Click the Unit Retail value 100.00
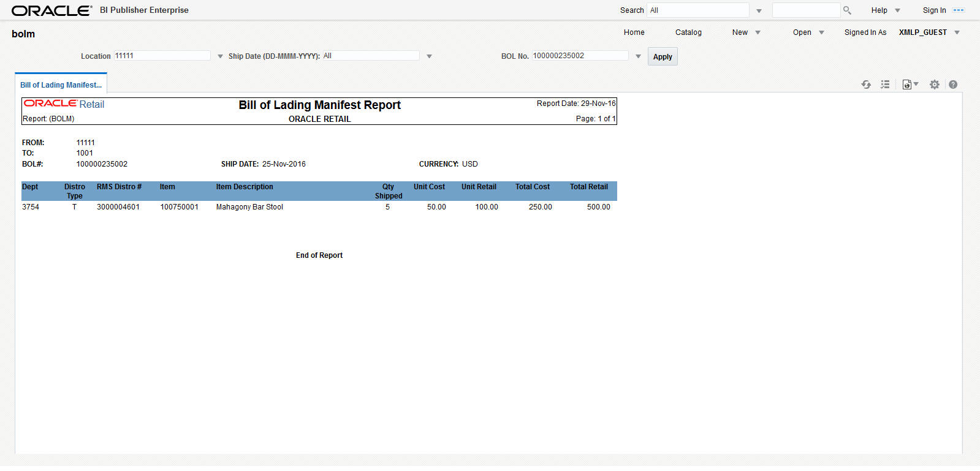This screenshot has height=471, width=980. coord(487,207)
